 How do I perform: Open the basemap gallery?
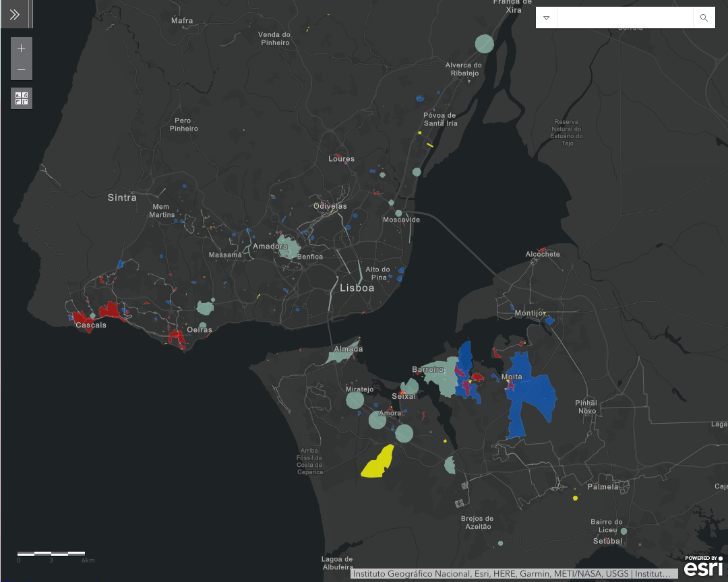point(22,98)
